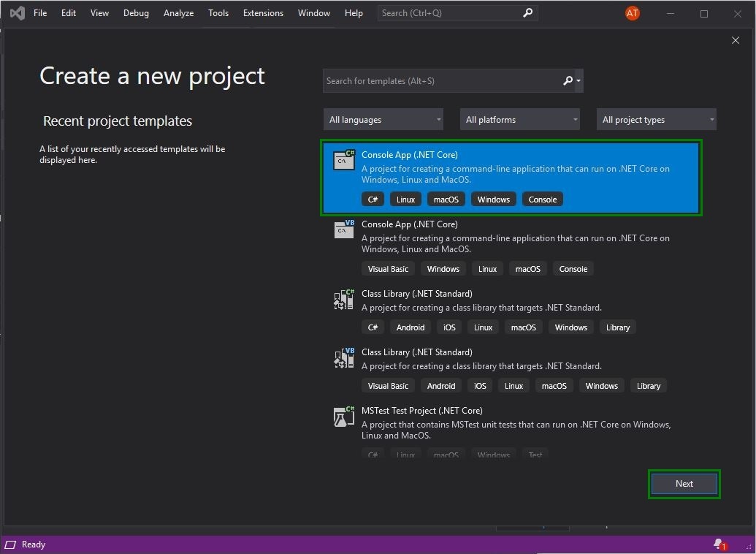Click the template search magnifier icon
756x554 pixels.
pos(568,80)
